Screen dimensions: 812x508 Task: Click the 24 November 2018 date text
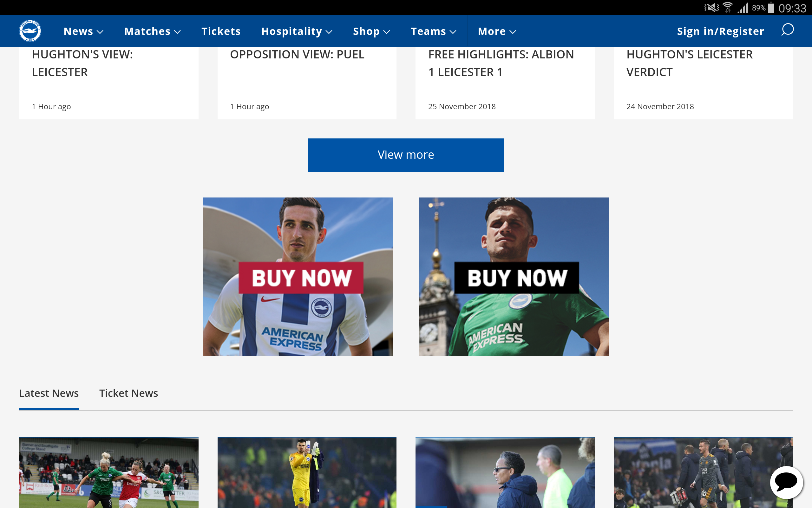coord(660,106)
